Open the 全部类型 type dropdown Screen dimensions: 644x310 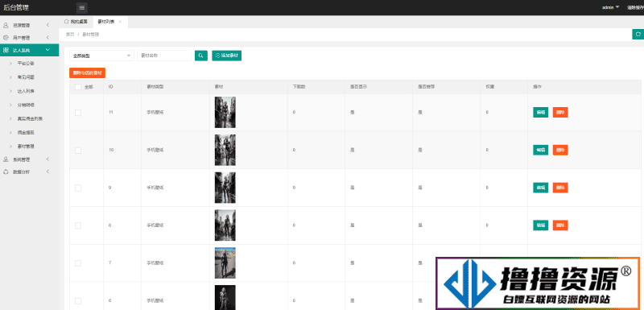tap(102, 56)
